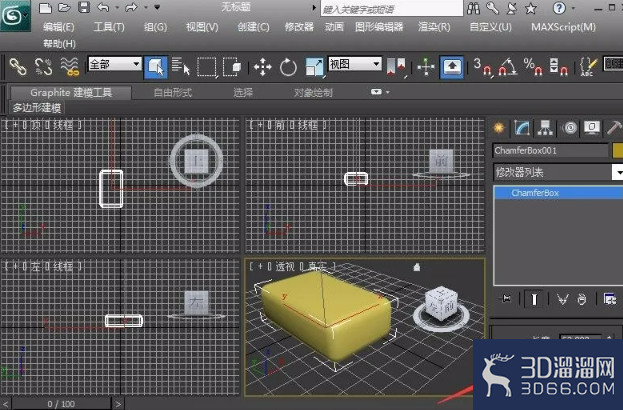The height and width of the screenshot is (410, 623).
Task: Click Use Pivot Point Center icon
Action: click(396, 67)
